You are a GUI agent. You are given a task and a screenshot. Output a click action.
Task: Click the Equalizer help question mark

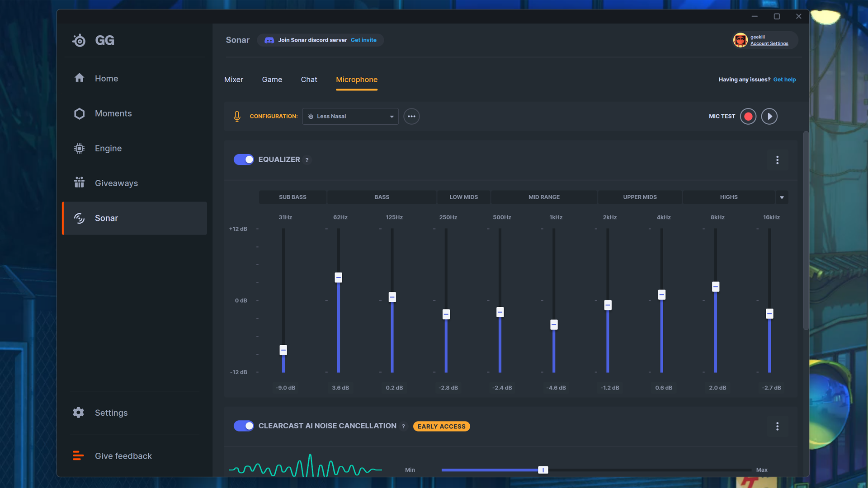(307, 160)
